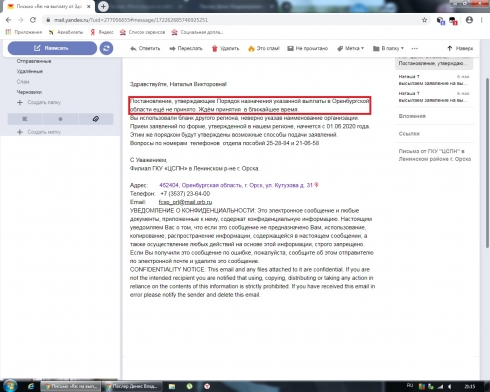490x392 pixels.
Task: Click Создать папку in sidebar
Action: 39,102
